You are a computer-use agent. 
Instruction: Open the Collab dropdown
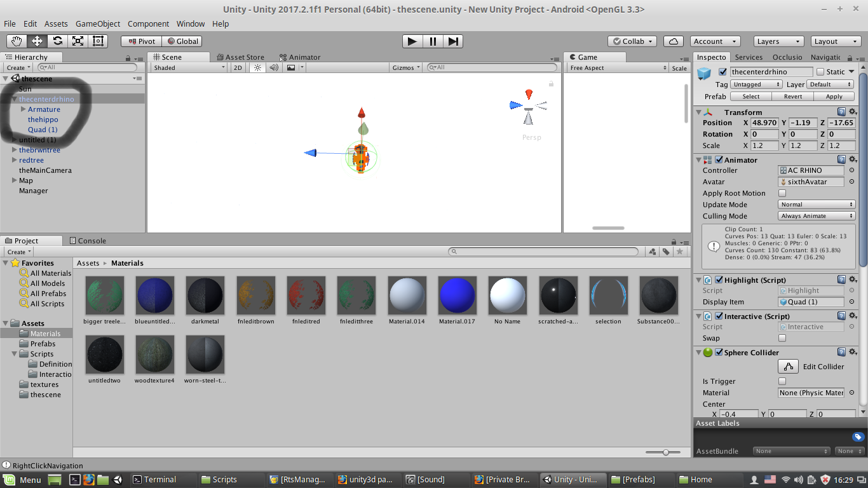pyautogui.click(x=633, y=41)
